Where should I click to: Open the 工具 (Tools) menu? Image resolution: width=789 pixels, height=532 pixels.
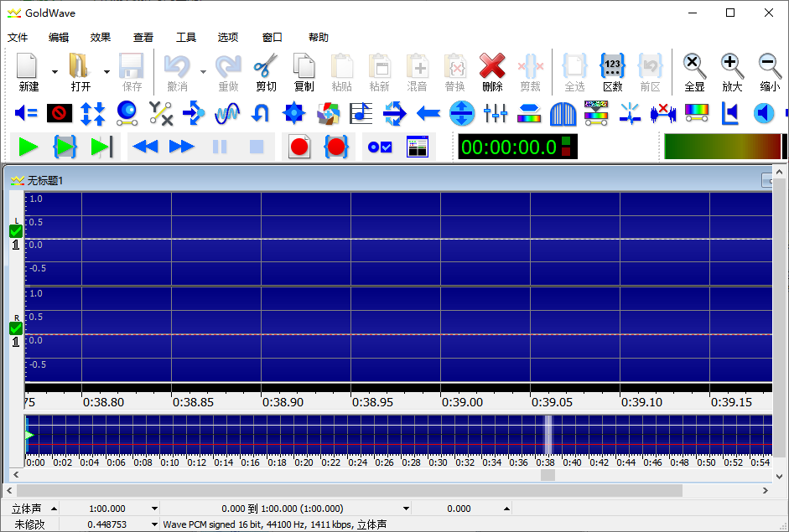pos(186,37)
